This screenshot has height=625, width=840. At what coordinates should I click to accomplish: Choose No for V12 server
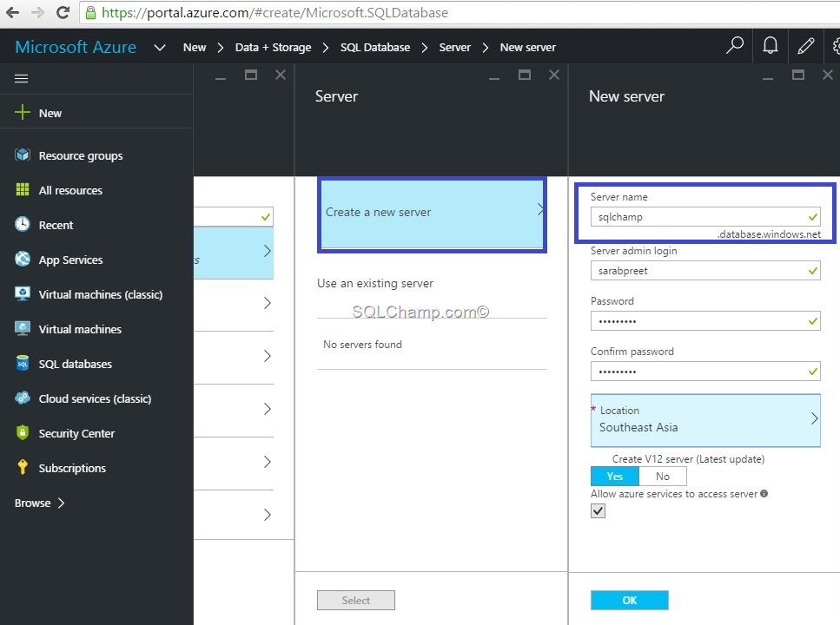click(x=663, y=476)
